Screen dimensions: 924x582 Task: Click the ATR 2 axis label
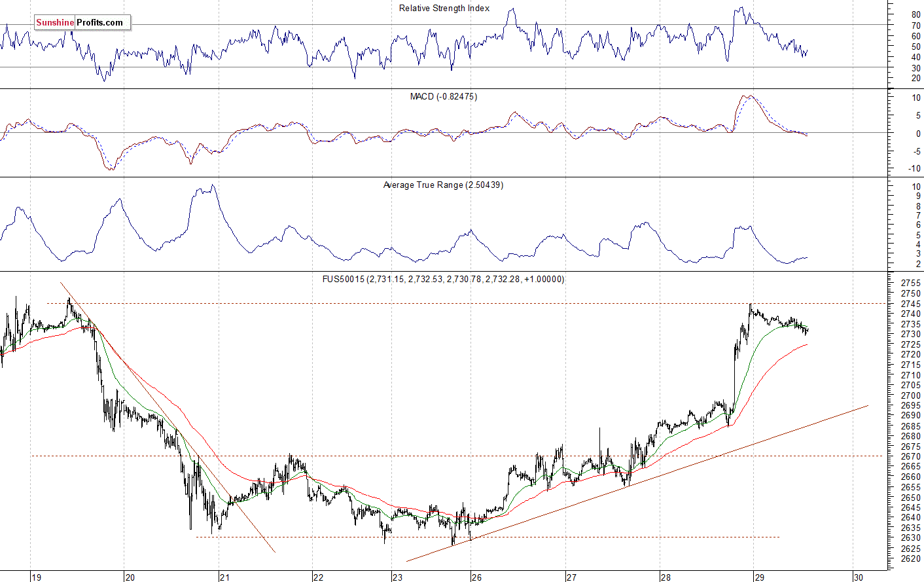pos(919,264)
